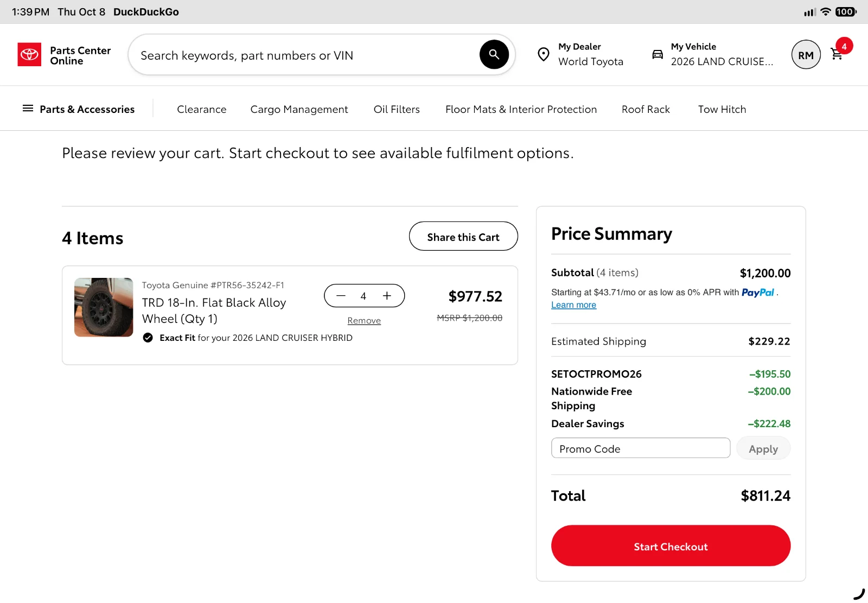Viewport: 868px width, 603px height.
Task: Click the battery 100 indicator
Action: (x=846, y=12)
